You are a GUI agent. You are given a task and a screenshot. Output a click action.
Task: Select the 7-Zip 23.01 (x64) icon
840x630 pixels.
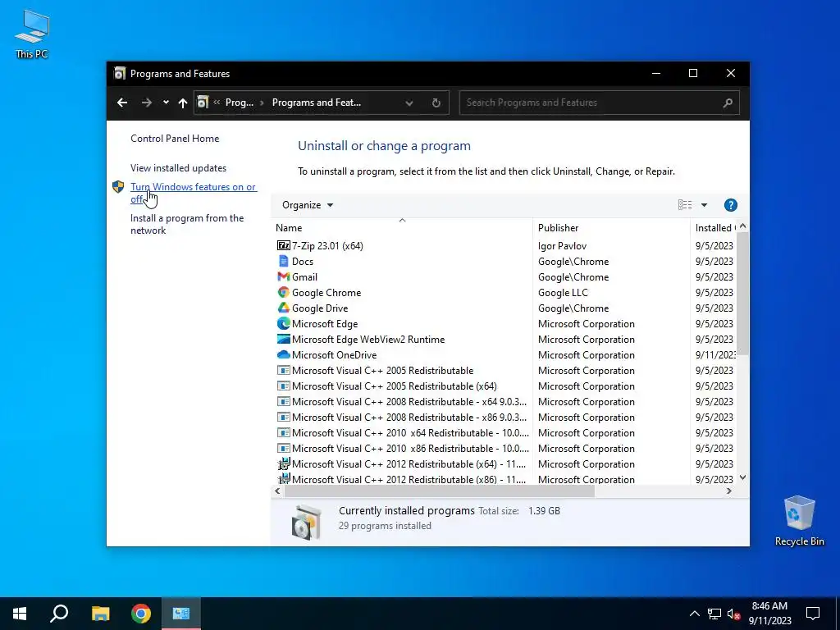283,246
